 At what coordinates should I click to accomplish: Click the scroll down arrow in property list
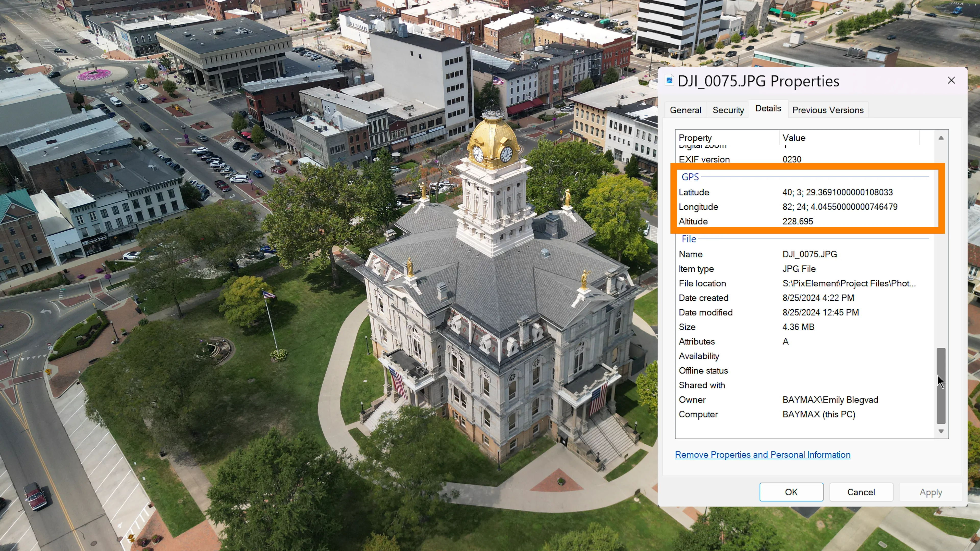[941, 431]
